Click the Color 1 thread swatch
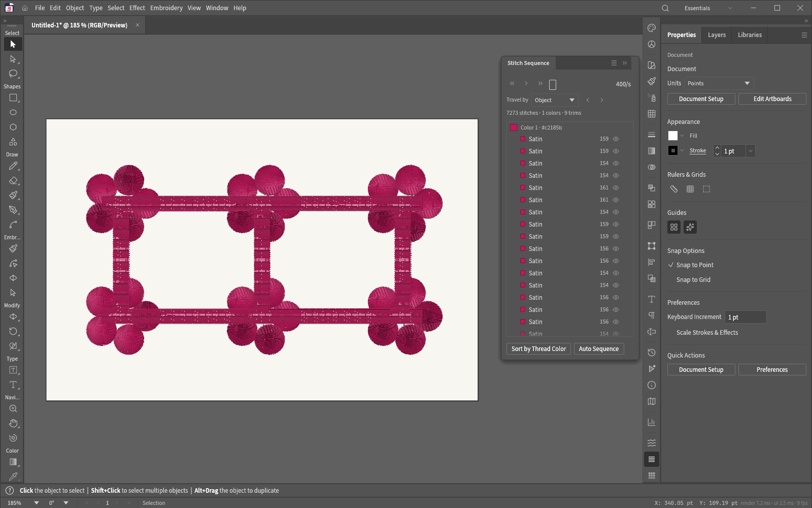Image resolution: width=812 pixels, height=508 pixels. pyautogui.click(x=514, y=128)
